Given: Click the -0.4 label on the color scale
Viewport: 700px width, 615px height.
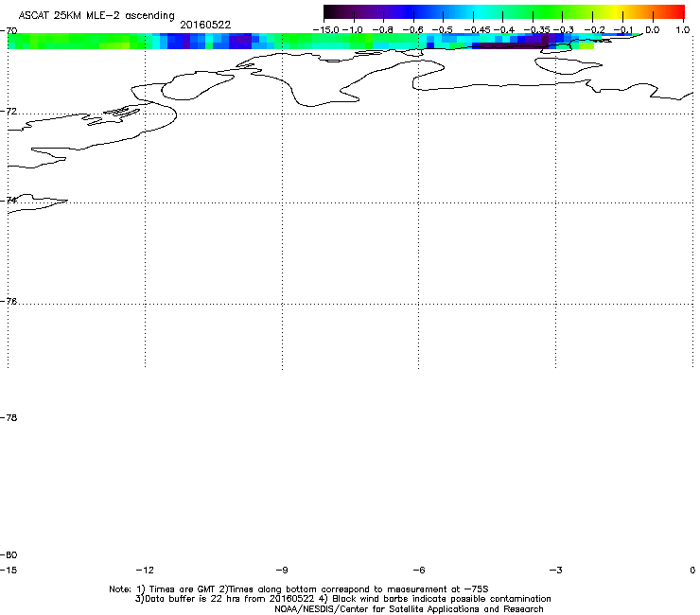Looking at the screenshot, I should coord(504,30).
